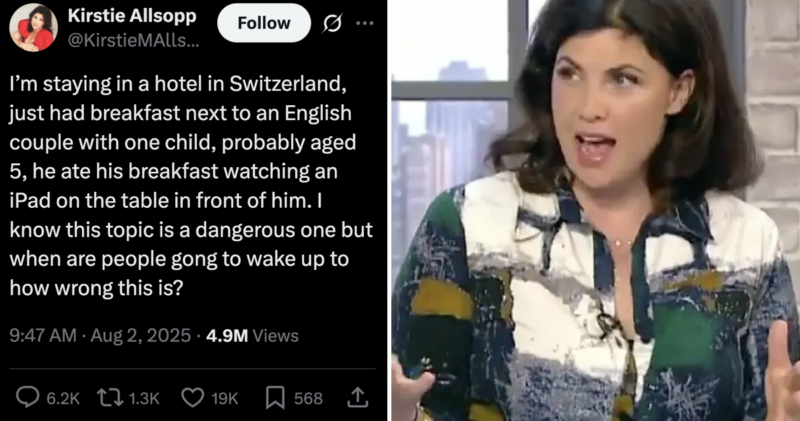Click the 568 bookmarks count

tap(308, 399)
